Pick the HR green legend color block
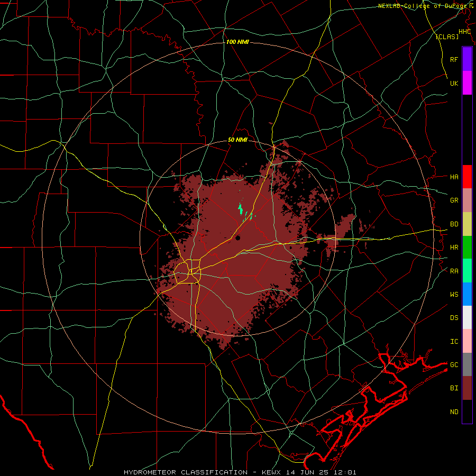Viewport: 476px width, 476px height. tap(467, 248)
